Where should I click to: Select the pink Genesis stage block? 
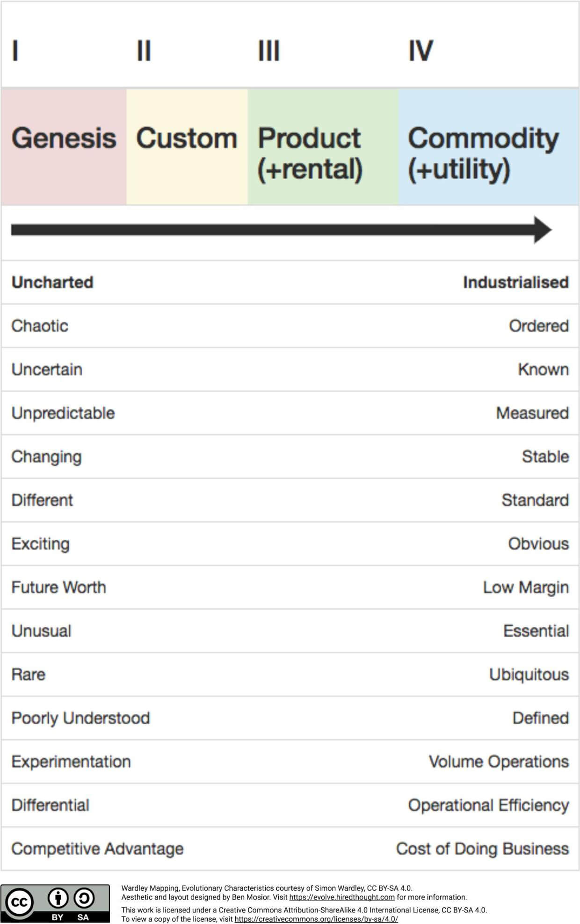click(x=64, y=147)
